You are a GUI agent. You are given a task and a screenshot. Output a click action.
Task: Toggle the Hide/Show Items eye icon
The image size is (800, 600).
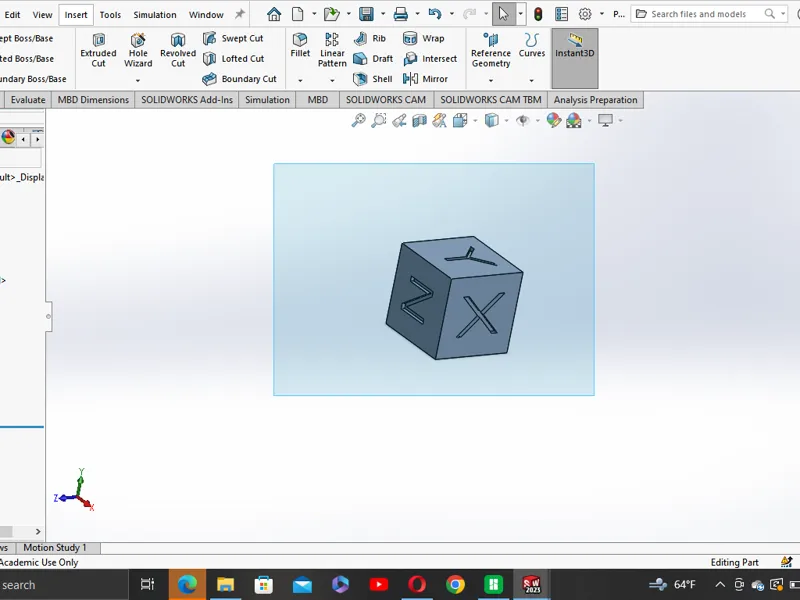(x=522, y=120)
